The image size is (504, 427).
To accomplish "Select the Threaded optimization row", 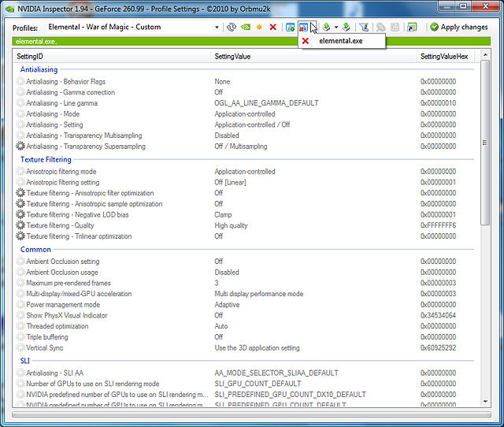I will pyautogui.click(x=246, y=326).
